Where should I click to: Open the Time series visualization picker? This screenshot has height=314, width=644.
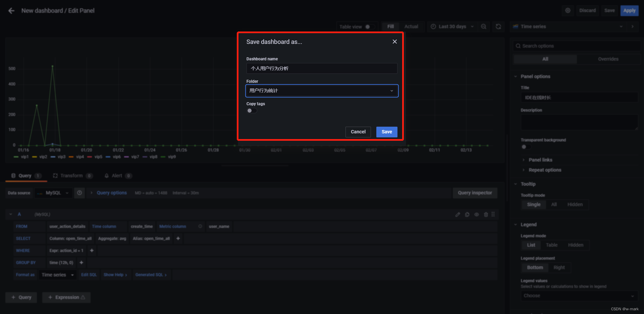[568, 26]
